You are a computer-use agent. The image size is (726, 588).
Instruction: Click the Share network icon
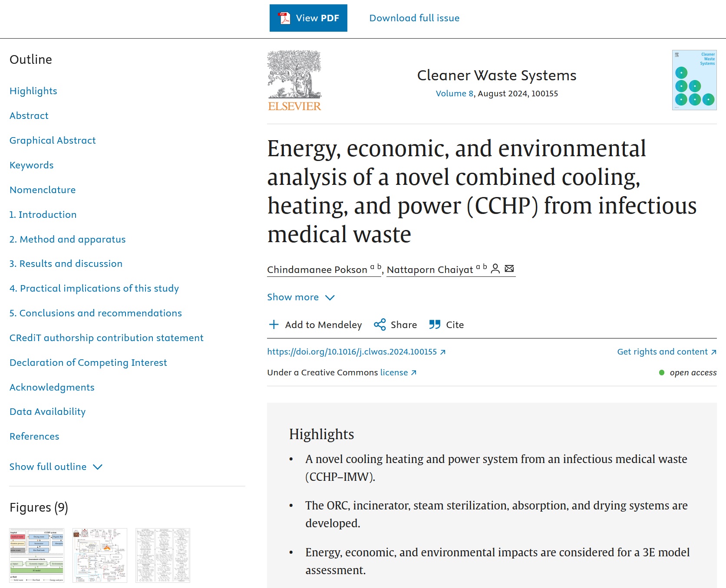point(380,325)
